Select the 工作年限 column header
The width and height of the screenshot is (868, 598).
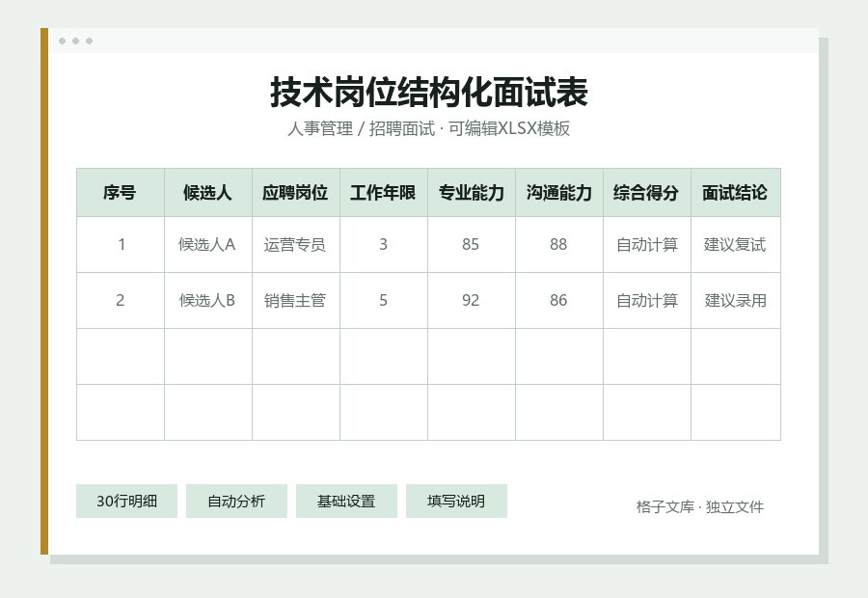[384, 192]
